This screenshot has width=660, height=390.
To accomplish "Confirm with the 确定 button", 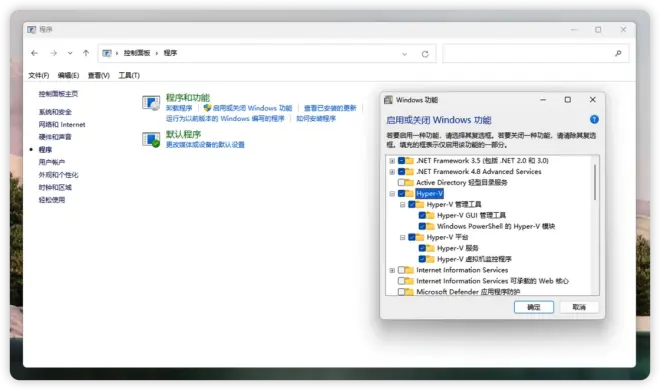I will (x=534, y=307).
